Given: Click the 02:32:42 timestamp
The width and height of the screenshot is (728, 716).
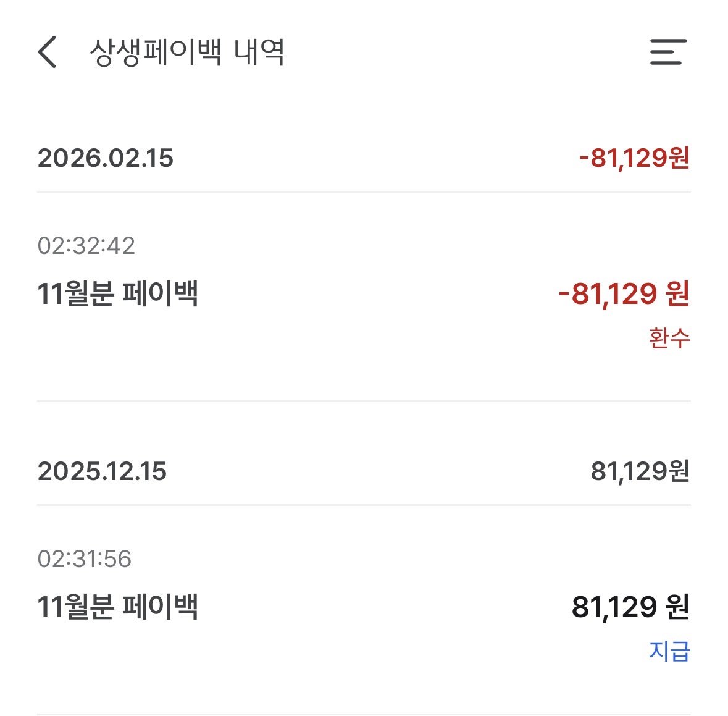Looking at the screenshot, I should (x=86, y=246).
